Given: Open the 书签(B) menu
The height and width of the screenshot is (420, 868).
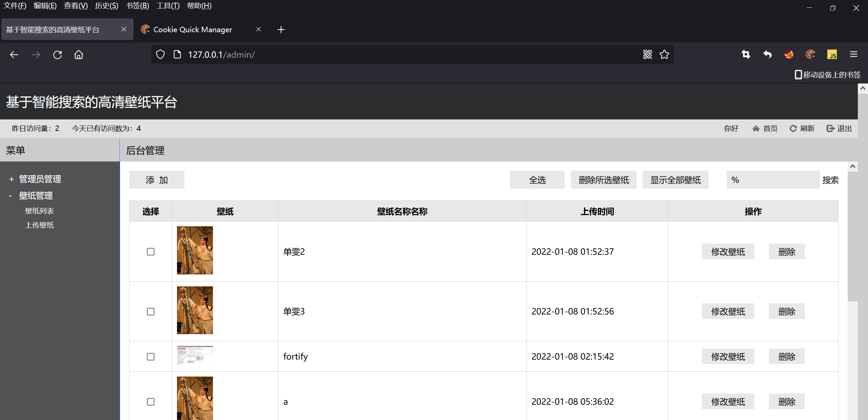Looking at the screenshot, I should coord(137,6).
